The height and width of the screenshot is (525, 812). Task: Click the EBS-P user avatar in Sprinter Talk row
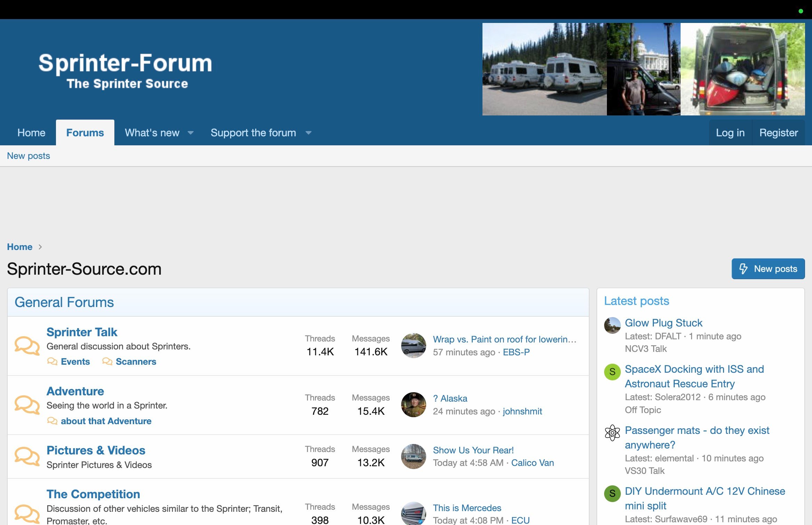click(413, 346)
